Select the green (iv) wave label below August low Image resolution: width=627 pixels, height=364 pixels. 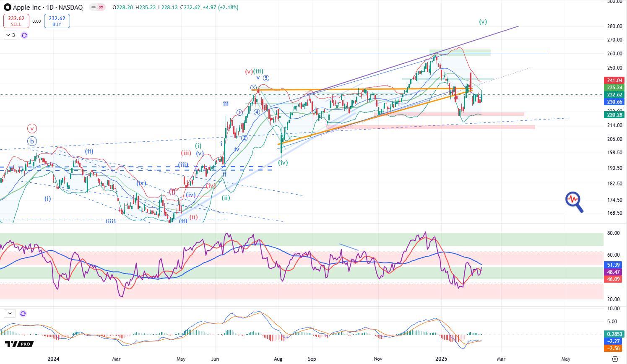283,163
